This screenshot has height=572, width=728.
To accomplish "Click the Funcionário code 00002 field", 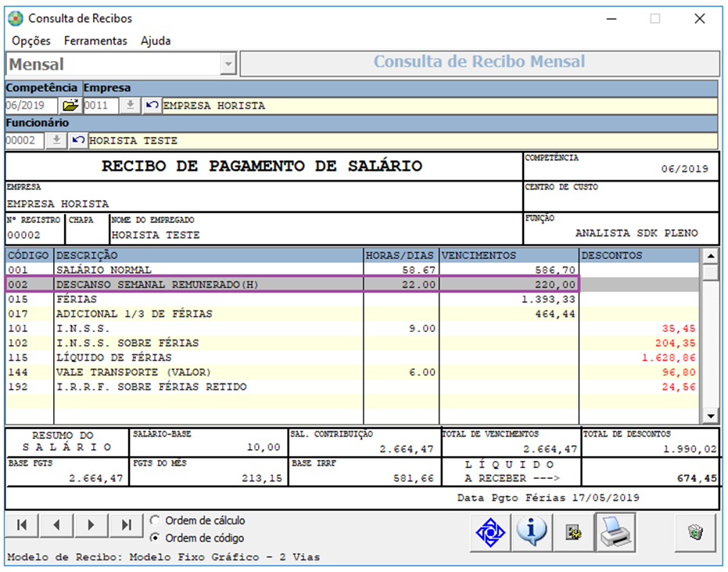I will point(24,141).
